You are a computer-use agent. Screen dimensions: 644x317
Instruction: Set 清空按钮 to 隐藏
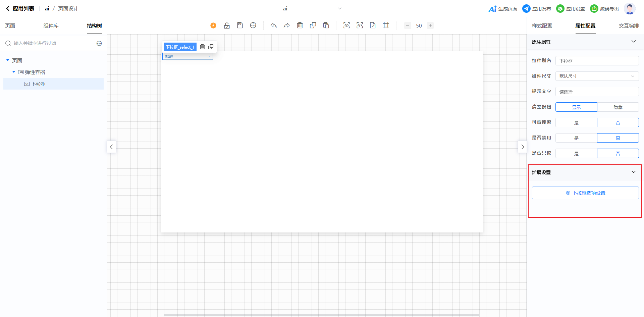[618, 107]
